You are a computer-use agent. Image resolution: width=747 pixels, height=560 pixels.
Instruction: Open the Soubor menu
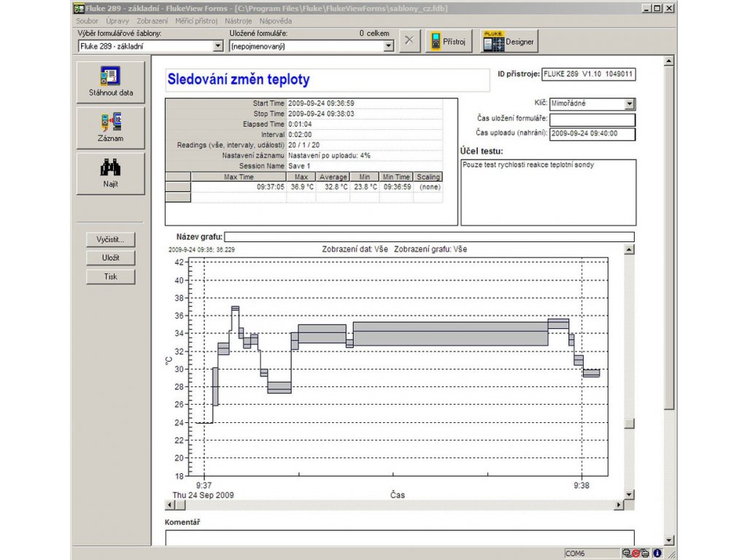87,21
